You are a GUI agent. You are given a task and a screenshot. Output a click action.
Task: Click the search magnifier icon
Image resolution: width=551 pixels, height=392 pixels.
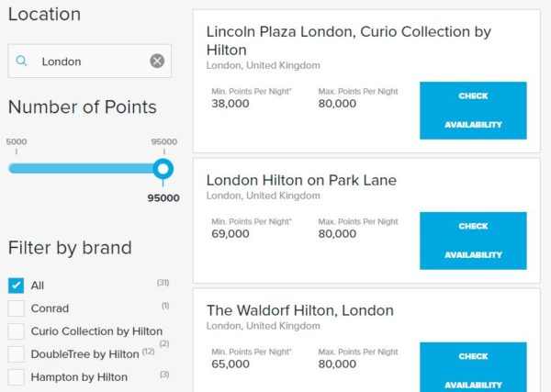click(21, 62)
